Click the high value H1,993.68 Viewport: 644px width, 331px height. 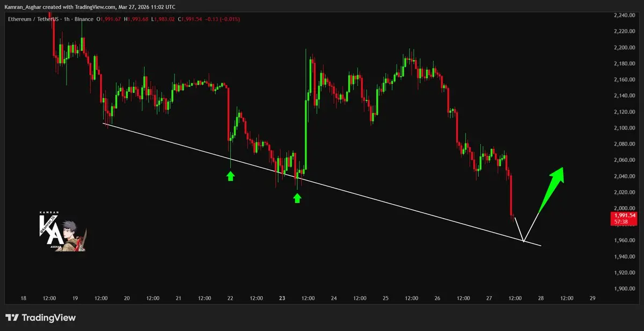(x=137, y=19)
